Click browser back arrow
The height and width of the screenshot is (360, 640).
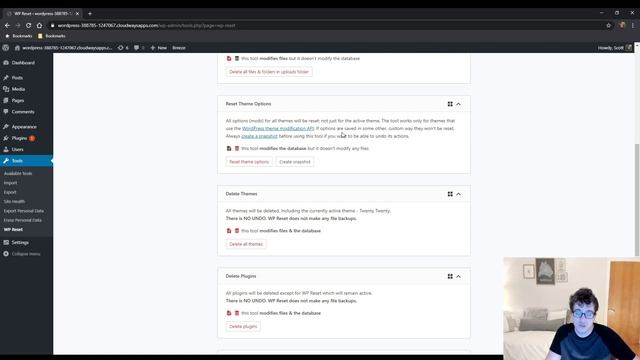pos(7,25)
